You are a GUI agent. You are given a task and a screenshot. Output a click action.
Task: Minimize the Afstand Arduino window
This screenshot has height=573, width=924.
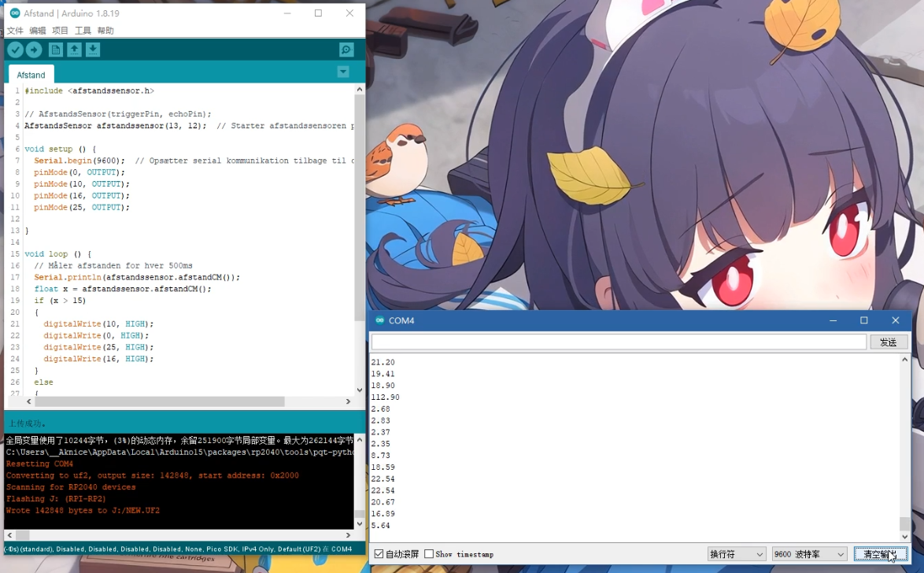[x=287, y=13]
